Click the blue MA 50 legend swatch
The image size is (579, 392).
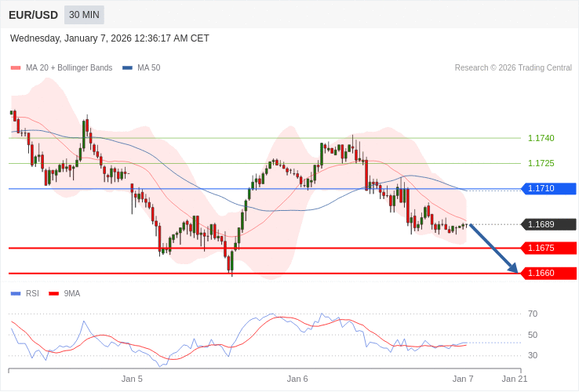coord(127,68)
